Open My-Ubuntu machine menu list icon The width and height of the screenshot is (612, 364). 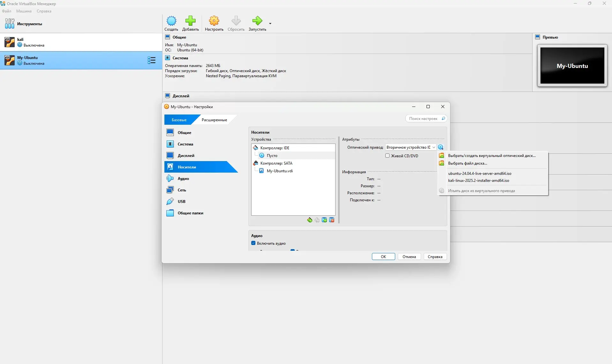[x=152, y=60]
